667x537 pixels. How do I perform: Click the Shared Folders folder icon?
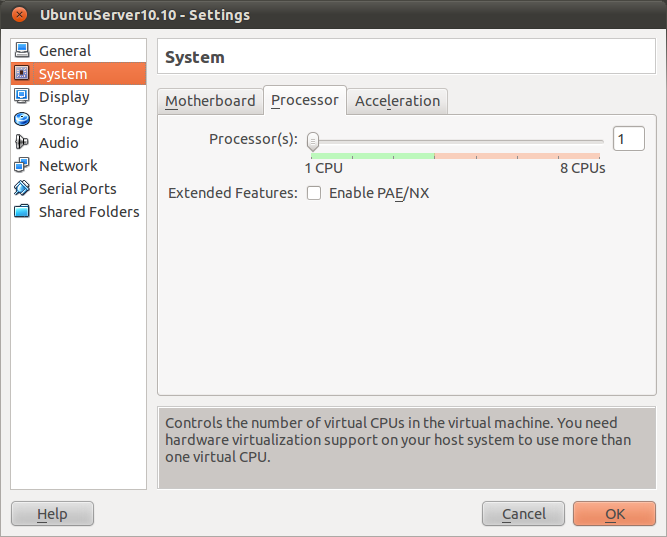[22, 212]
